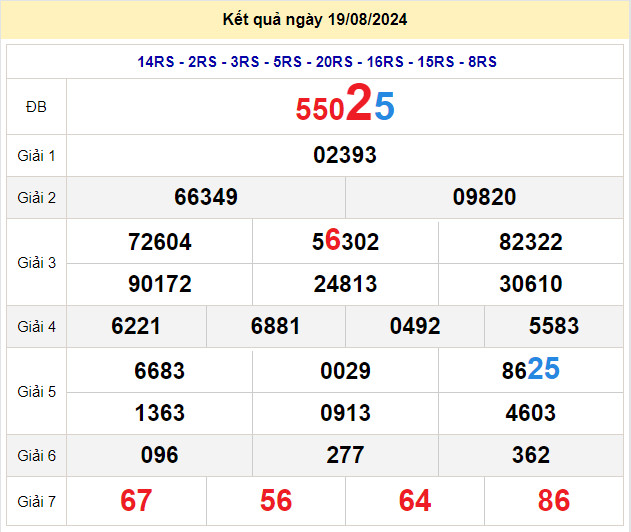631x532 pixels.
Task: Select Giải 7 number 56
Action: tap(276, 500)
